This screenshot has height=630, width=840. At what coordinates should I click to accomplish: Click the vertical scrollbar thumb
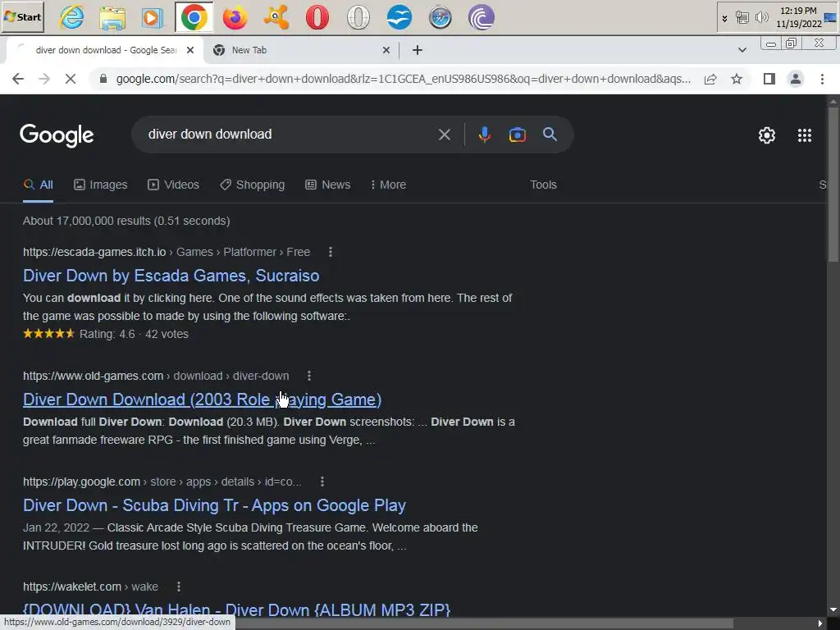(833, 184)
